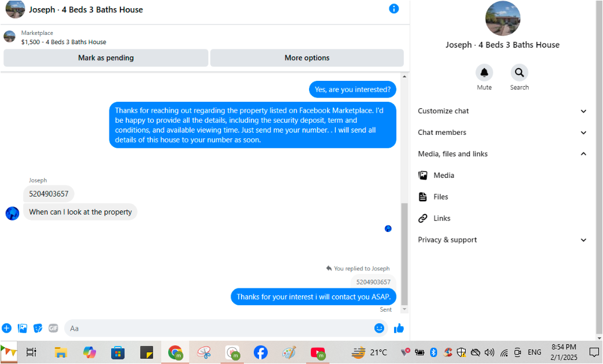Search in conversation using the magnifier icon
603x364 pixels.
519,72
